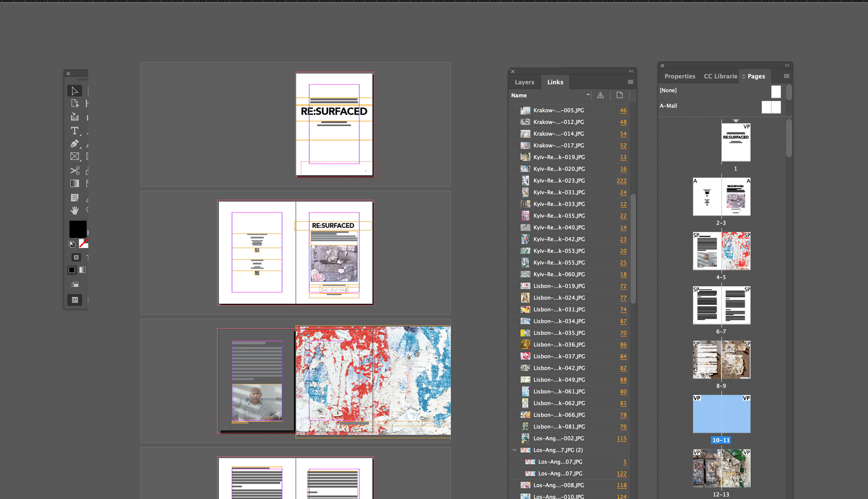This screenshot has height=499, width=868.
Task: Collapse the Los-Ang...7.JPG (2) group
Action: click(514, 450)
